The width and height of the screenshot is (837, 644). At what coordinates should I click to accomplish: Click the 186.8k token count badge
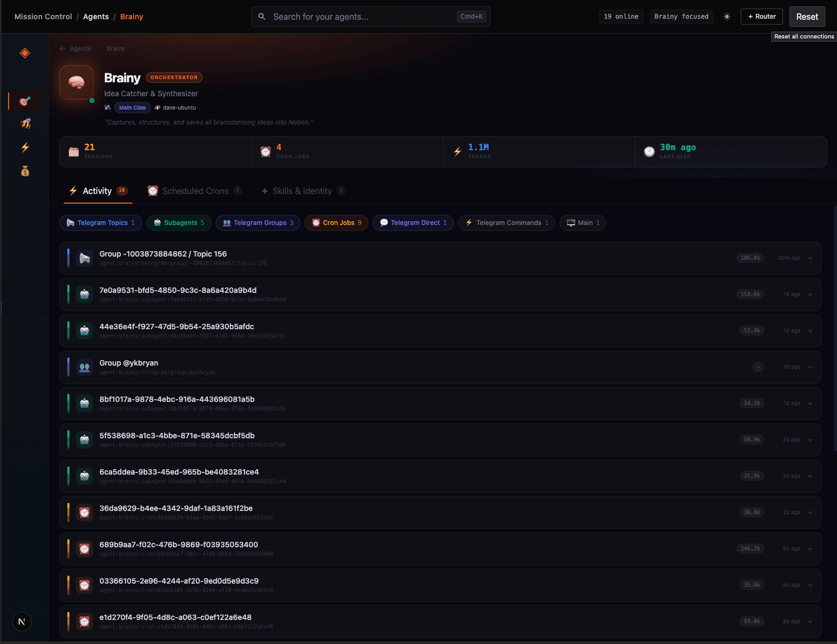750,258
